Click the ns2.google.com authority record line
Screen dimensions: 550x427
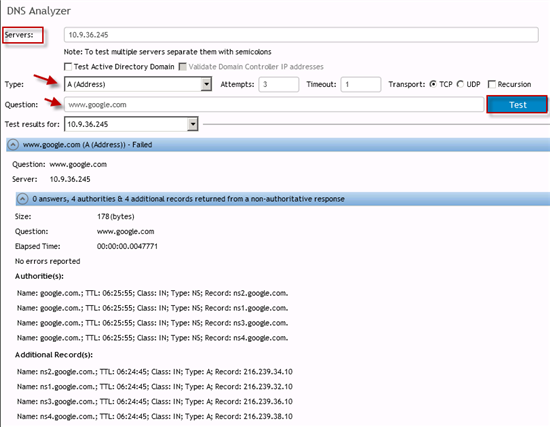(x=152, y=293)
